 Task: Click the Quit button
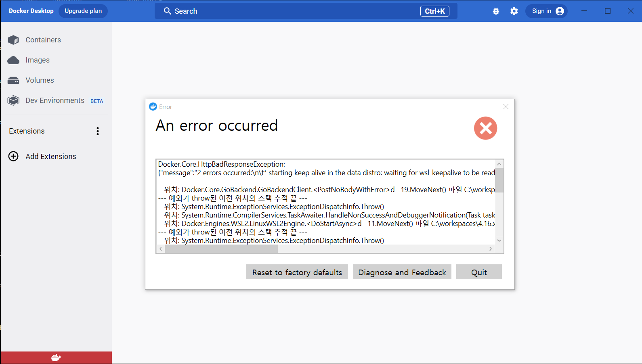coord(479,272)
